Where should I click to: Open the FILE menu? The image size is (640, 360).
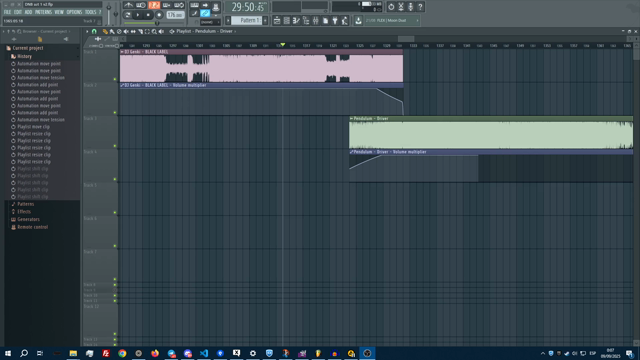click(7, 12)
